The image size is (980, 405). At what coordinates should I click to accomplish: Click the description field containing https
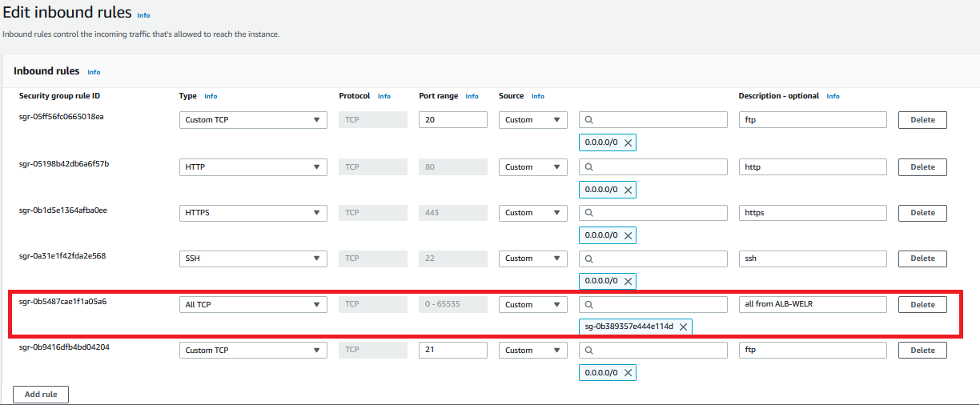coord(812,213)
